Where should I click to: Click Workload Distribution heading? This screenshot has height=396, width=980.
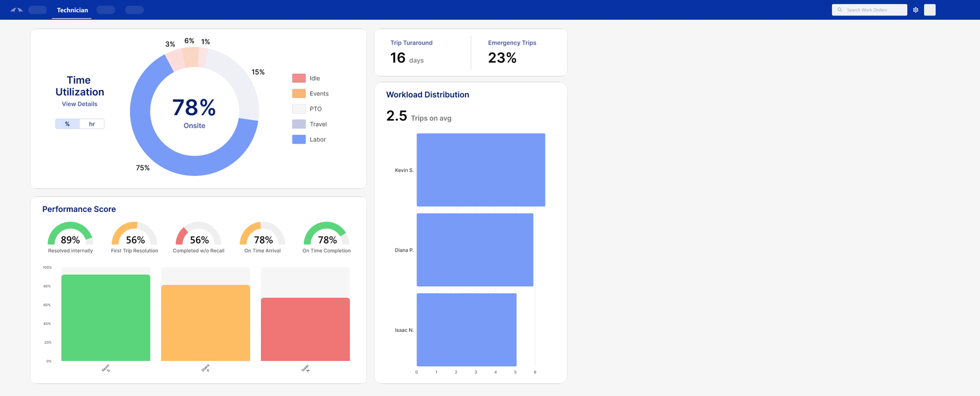pyautogui.click(x=427, y=95)
